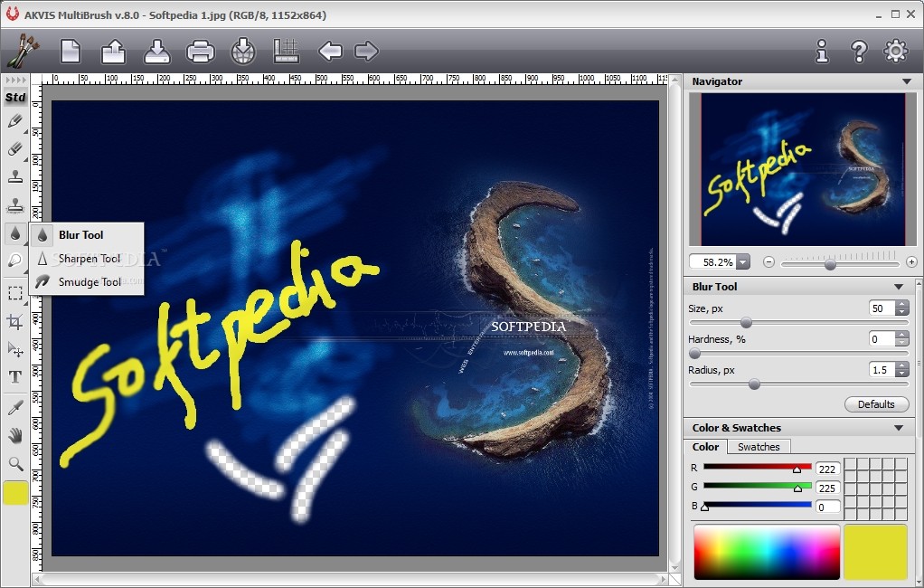Click the Undo left arrow
Viewport: 924px width, 588px height.
coord(330,51)
